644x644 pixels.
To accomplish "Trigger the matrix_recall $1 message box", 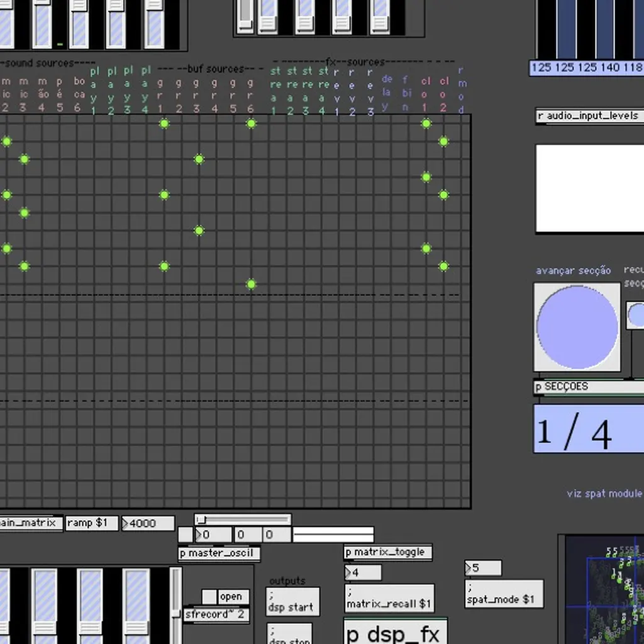I will click(x=389, y=599).
